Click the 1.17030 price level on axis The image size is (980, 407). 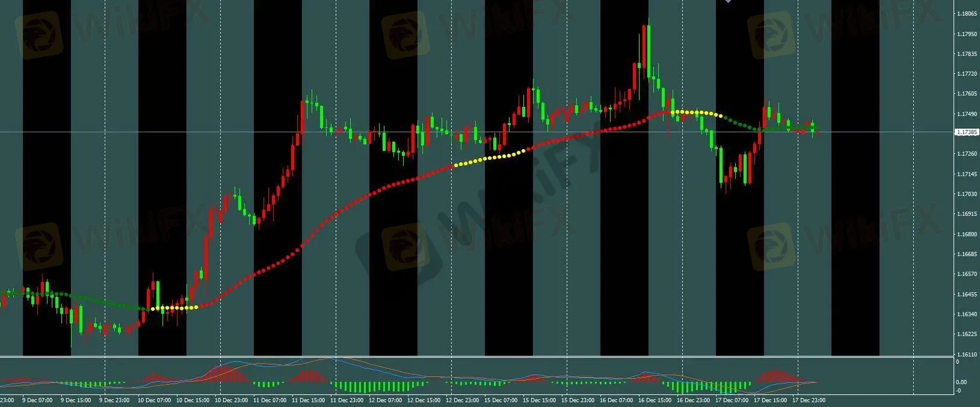(966, 194)
